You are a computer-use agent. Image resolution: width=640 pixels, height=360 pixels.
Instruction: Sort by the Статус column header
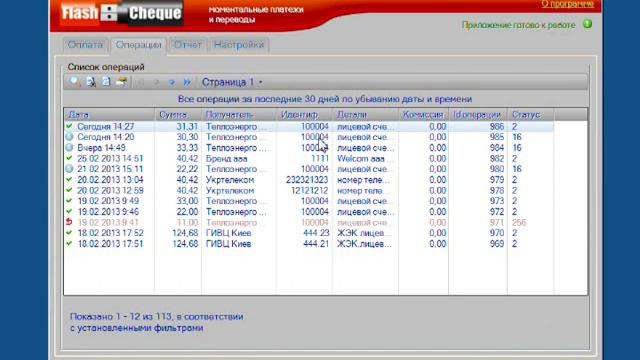coord(530,115)
